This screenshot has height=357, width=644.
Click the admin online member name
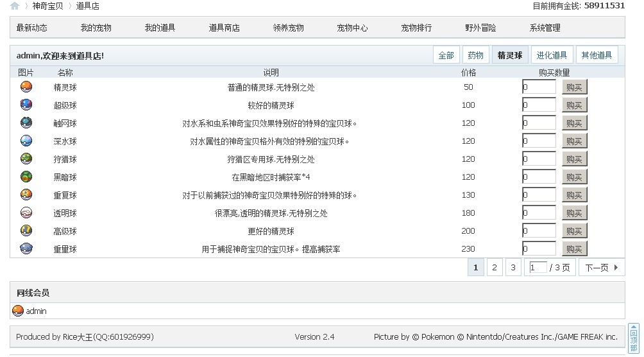click(36, 311)
